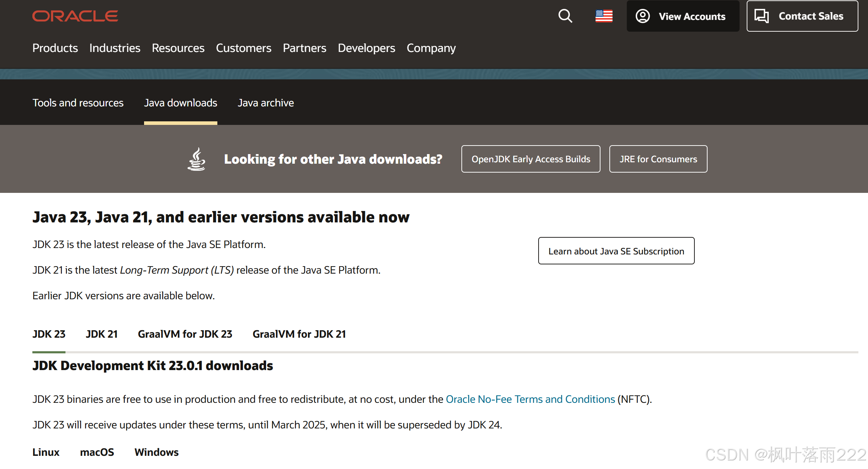The width and height of the screenshot is (868, 469).
Task: Open the Partners menu
Action: tap(305, 48)
